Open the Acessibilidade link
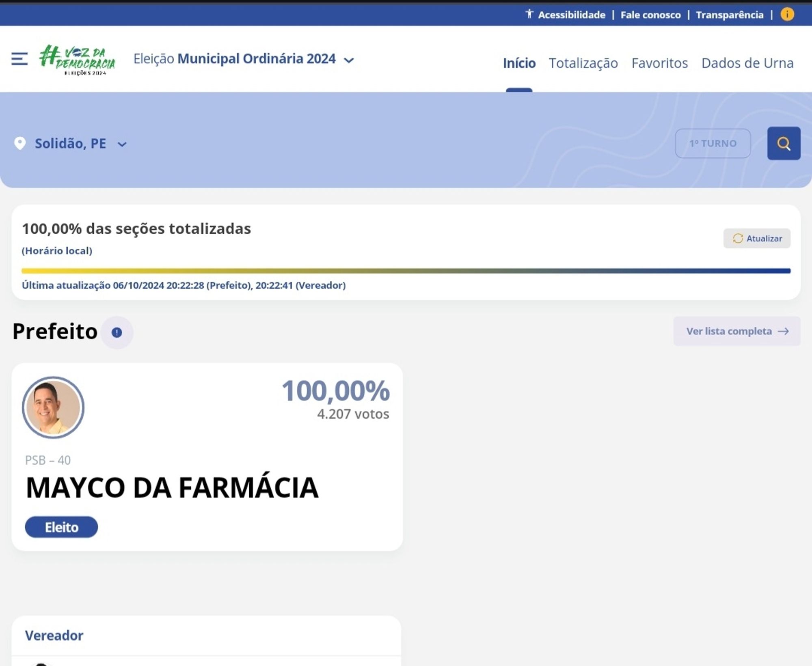Viewport: 812px width, 666px height. 572,15
